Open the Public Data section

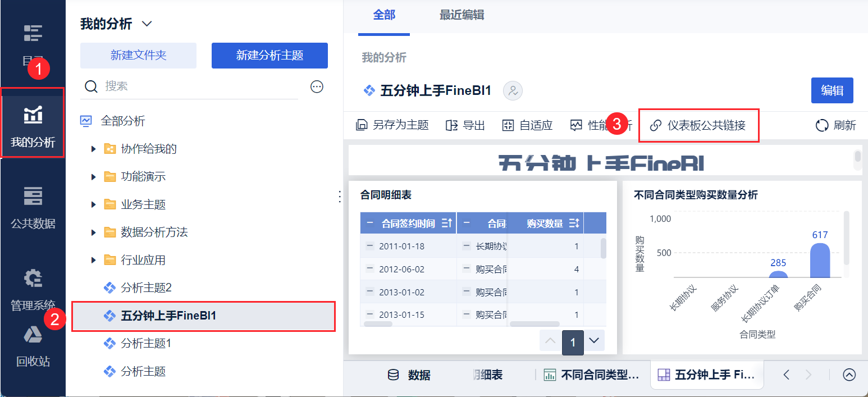pyautogui.click(x=33, y=207)
